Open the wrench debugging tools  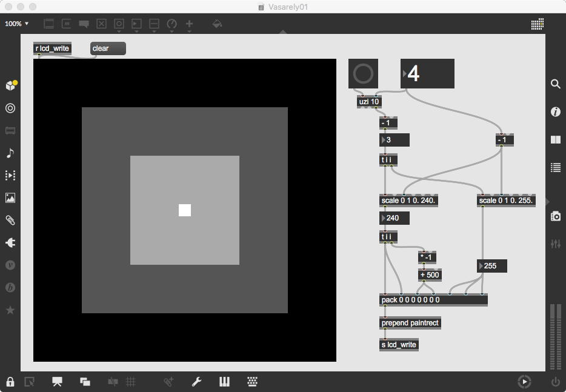[x=196, y=382]
